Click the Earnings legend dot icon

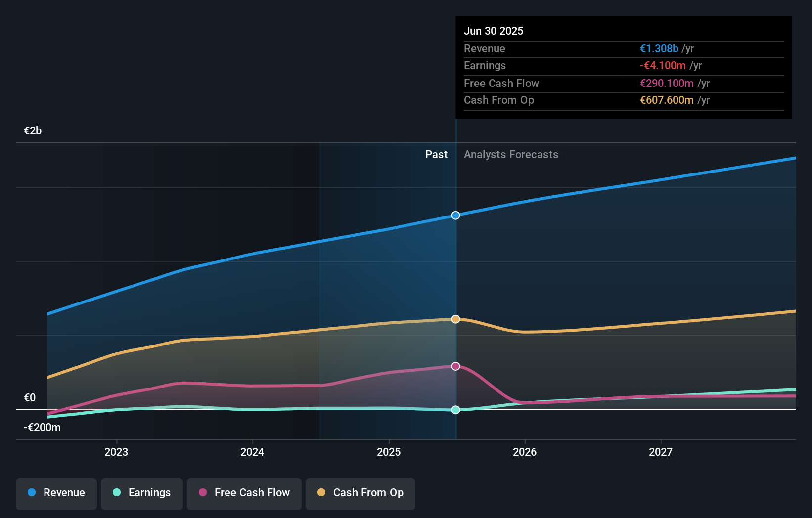[x=116, y=493]
